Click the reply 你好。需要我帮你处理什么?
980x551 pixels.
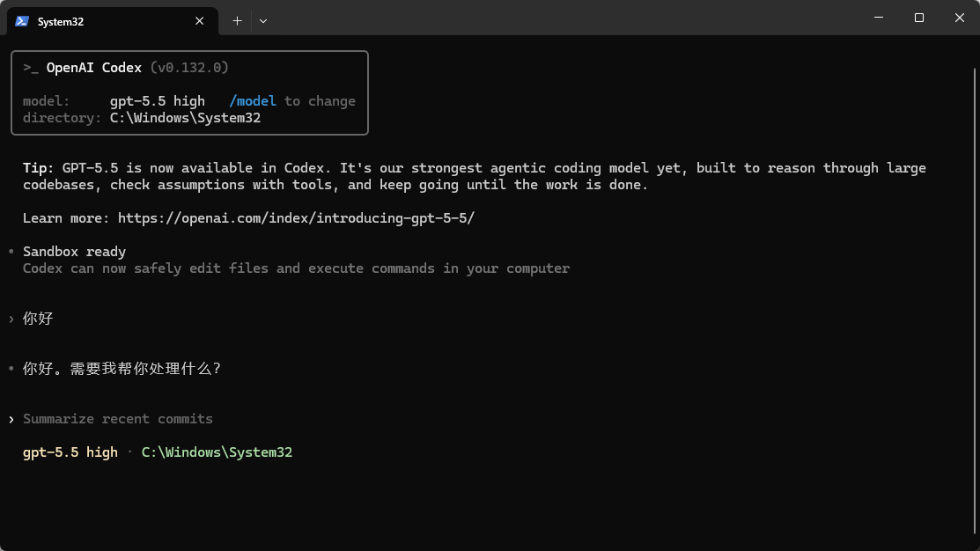click(x=122, y=369)
